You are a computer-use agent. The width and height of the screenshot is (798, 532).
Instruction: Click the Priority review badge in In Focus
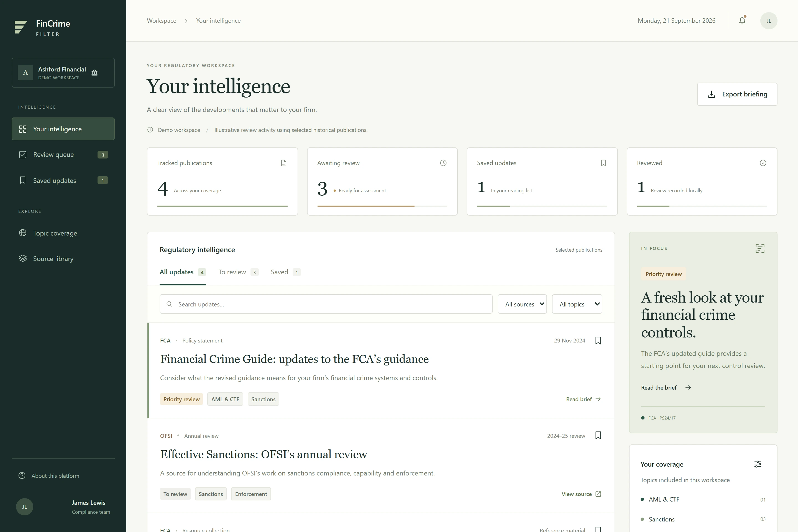pos(663,274)
